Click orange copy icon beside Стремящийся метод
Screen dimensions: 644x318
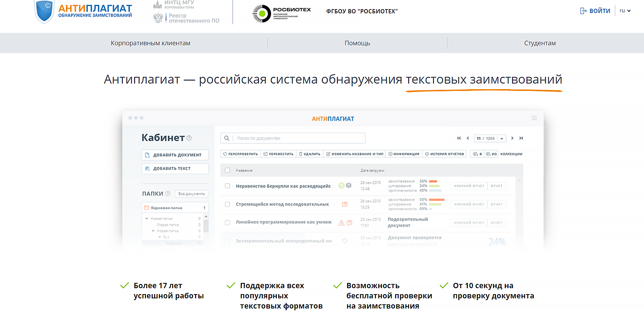345,204
